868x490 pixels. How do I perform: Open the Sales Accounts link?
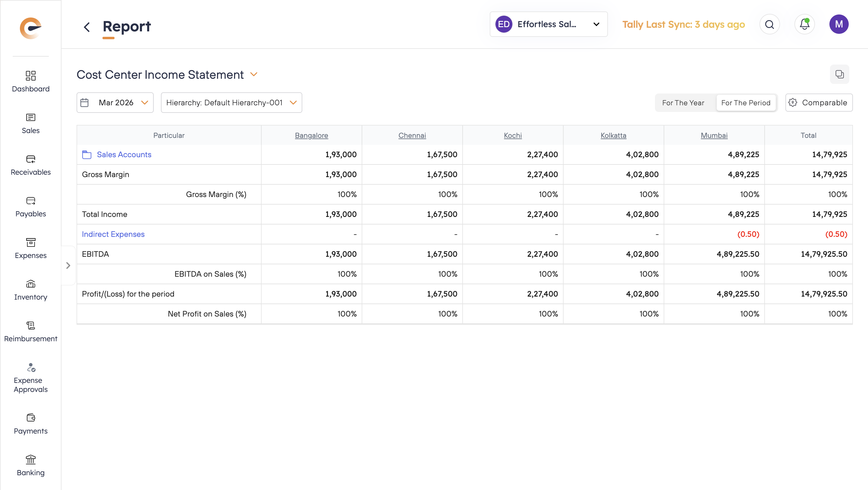click(124, 154)
